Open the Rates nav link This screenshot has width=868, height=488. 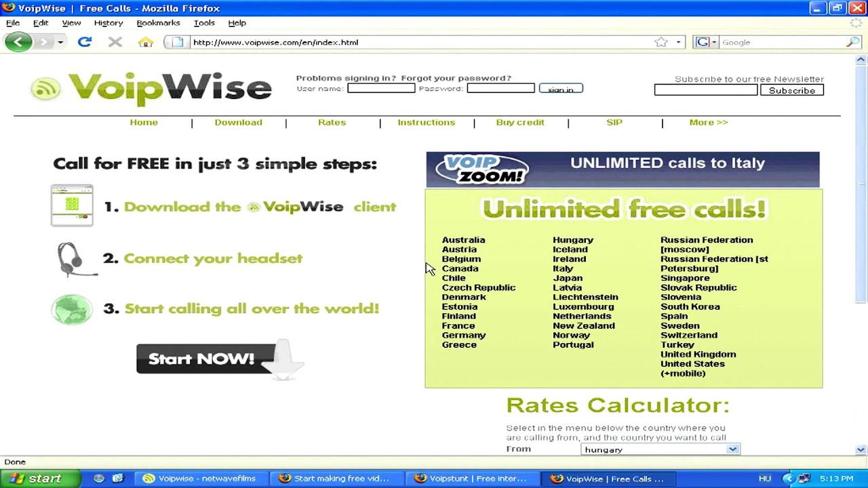click(332, 122)
